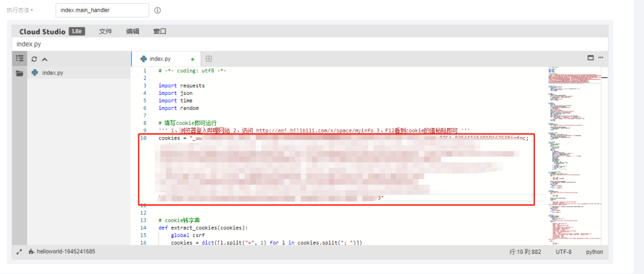Open the editor more options ellipsis
Screen dimensions: 644x274
tap(601, 58)
